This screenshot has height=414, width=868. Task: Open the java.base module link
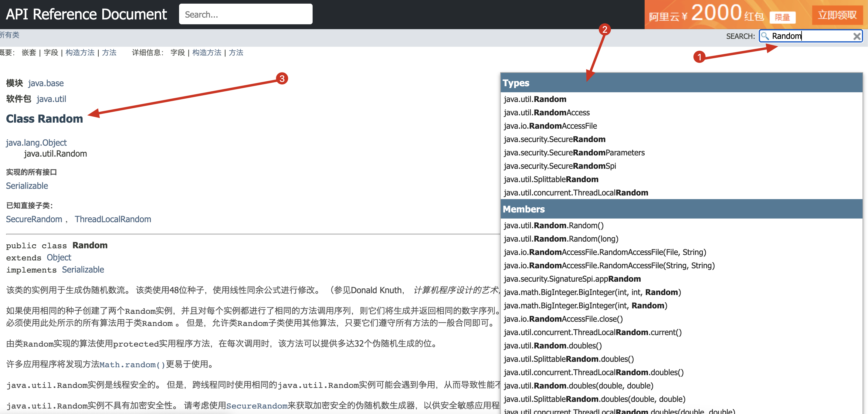(x=46, y=83)
